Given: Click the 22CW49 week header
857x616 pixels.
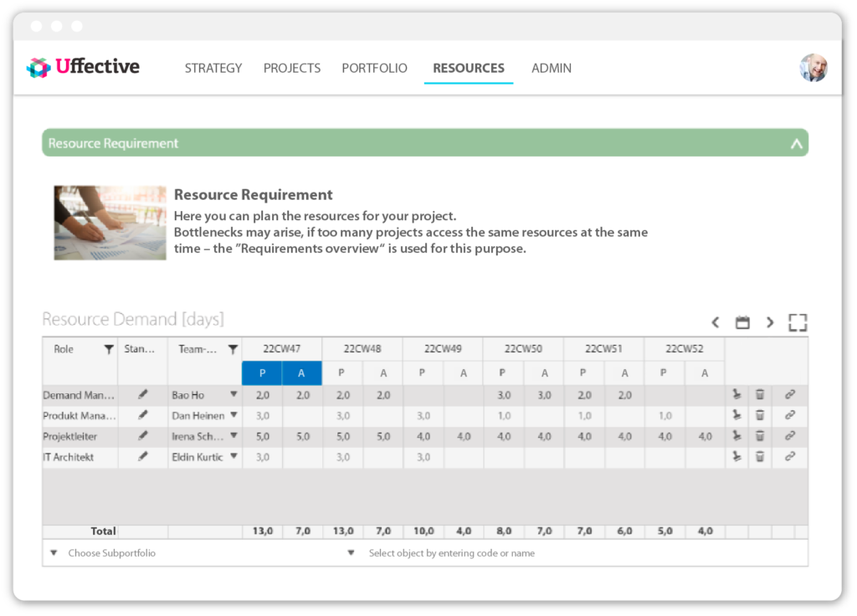Looking at the screenshot, I should tap(443, 349).
